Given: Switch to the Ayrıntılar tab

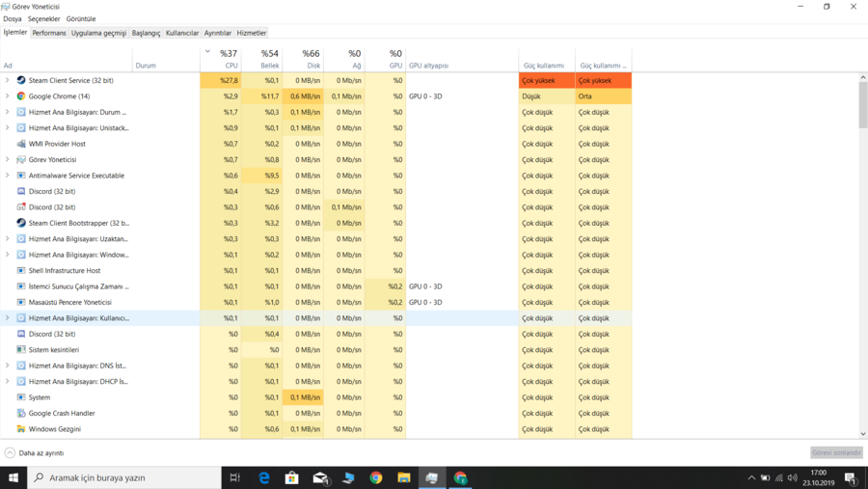Looking at the screenshot, I should (x=218, y=33).
